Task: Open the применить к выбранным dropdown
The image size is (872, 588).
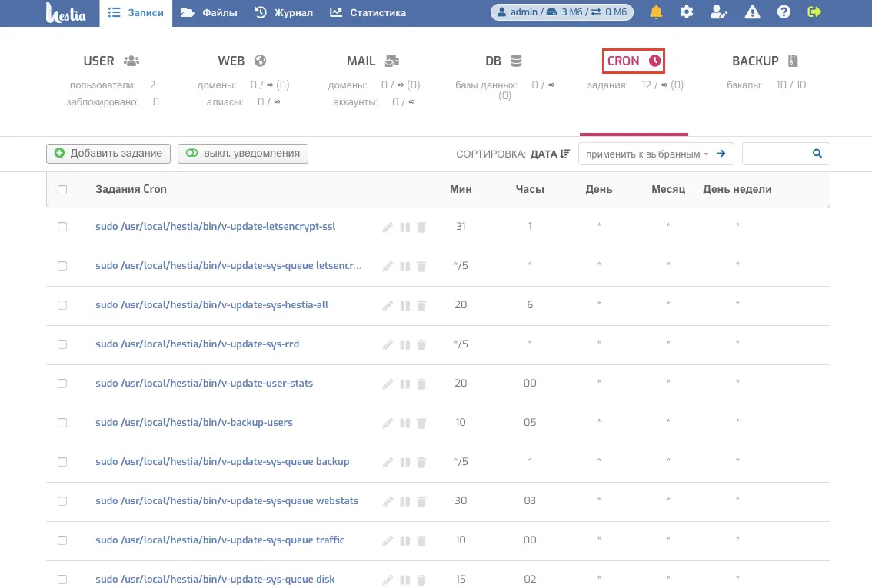Action: 647,154
